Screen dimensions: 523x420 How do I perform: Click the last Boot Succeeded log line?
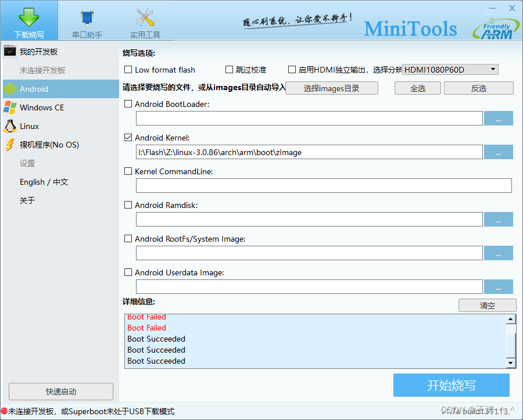click(156, 361)
